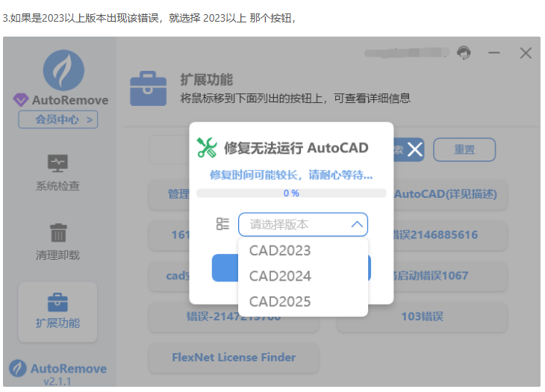Click the FlexNet License Finder button
This screenshot has height=392, width=545.
coord(234,357)
